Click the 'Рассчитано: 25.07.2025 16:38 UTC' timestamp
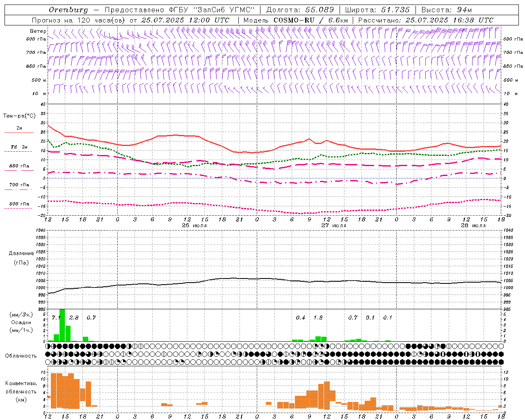Image resolution: width=525 pixels, height=420 pixels. coord(426,20)
